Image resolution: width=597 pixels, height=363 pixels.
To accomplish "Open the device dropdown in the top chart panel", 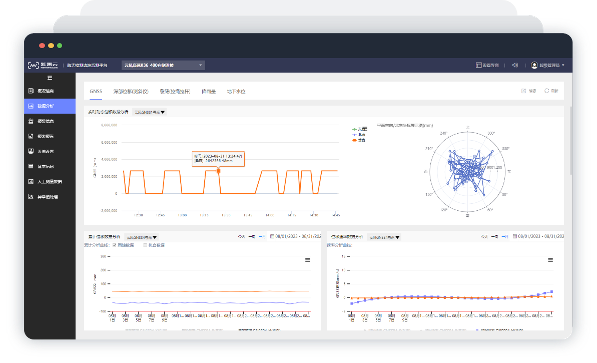I will [150, 112].
